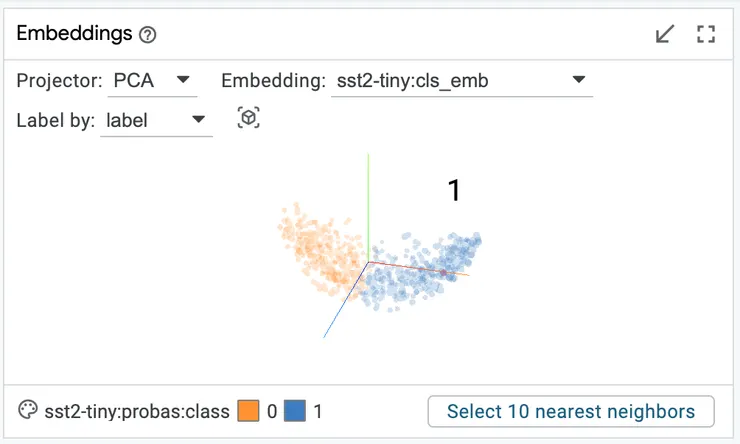This screenshot has width=740, height=444.
Task: Click the green vertical axis line
Action: [x=369, y=200]
